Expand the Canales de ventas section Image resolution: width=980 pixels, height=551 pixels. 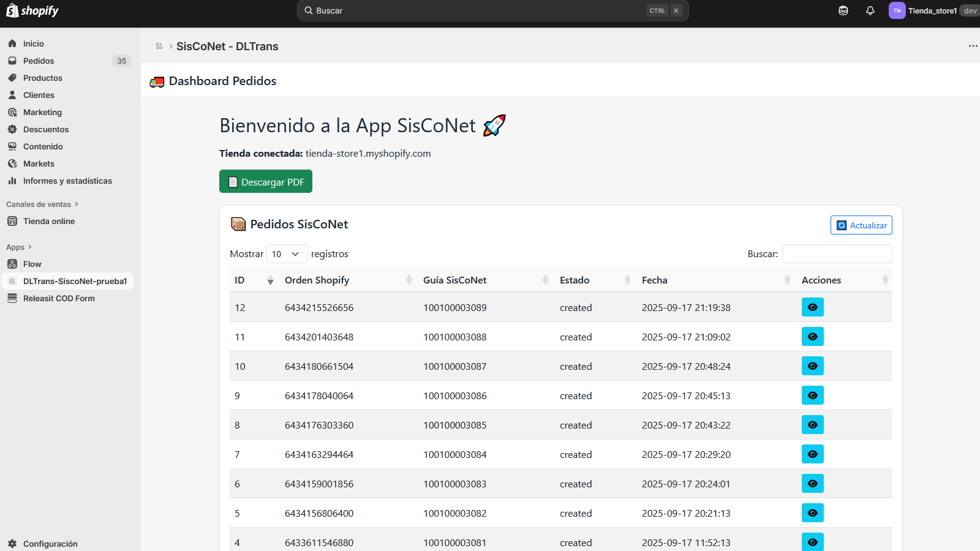point(42,204)
